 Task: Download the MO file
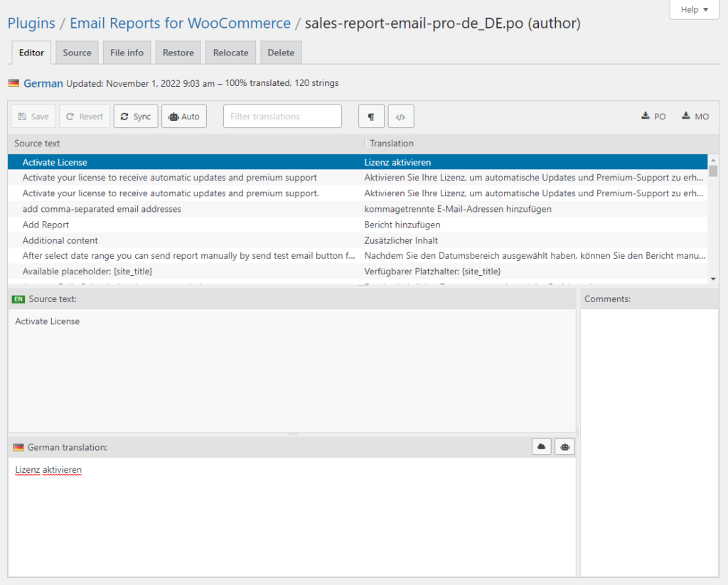tap(694, 116)
